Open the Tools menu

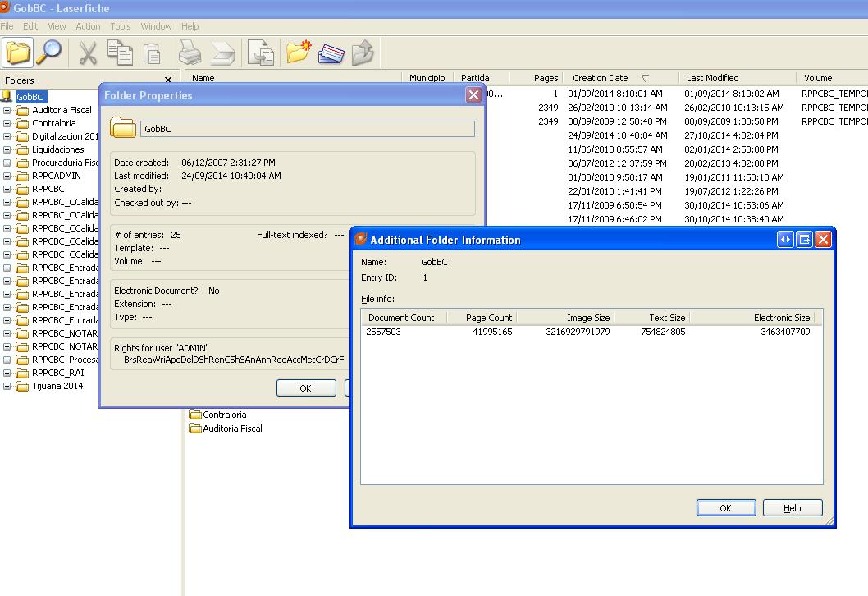[x=121, y=26]
